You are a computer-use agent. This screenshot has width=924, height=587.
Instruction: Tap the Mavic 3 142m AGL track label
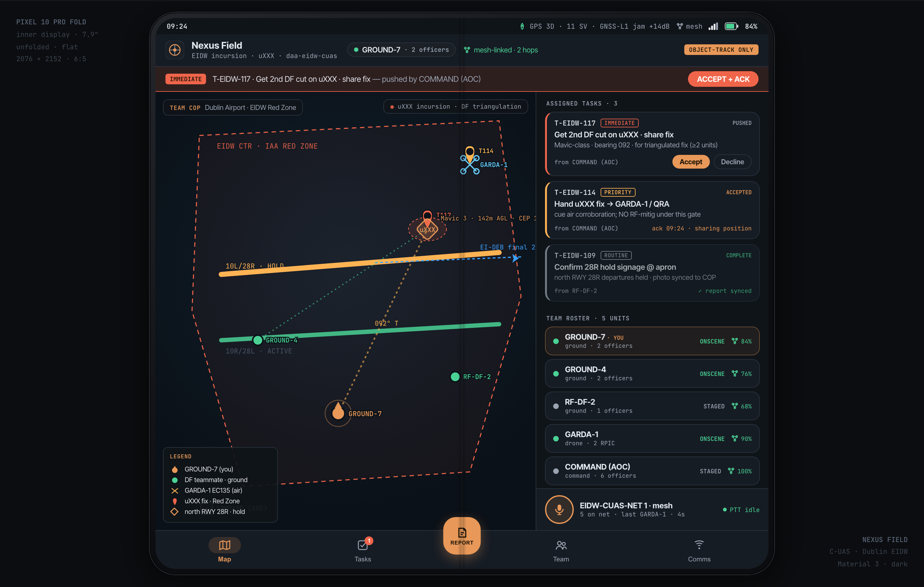[488, 219]
